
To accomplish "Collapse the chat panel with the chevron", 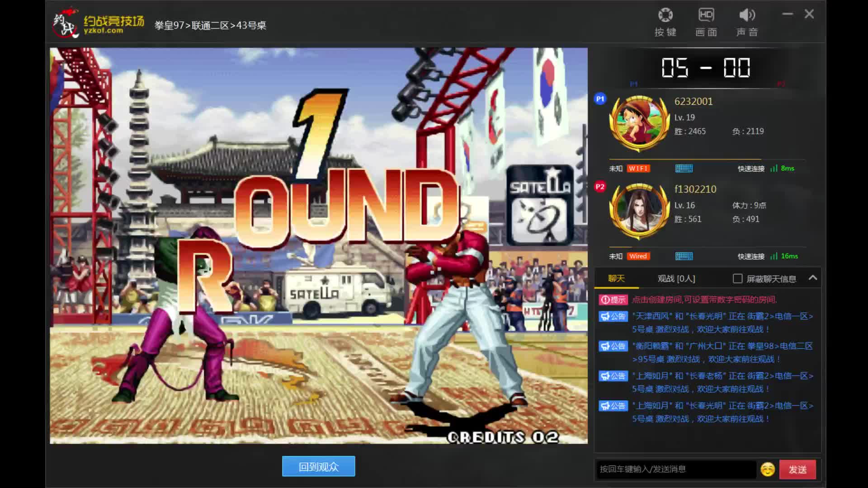I will coord(813,278).
